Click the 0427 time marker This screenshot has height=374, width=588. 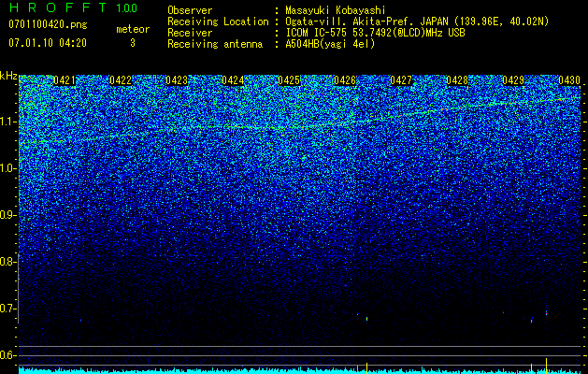click(401, 80)
